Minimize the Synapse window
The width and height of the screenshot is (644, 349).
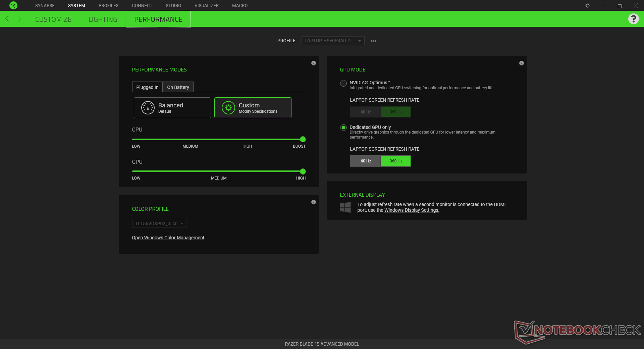coord(604,6)
